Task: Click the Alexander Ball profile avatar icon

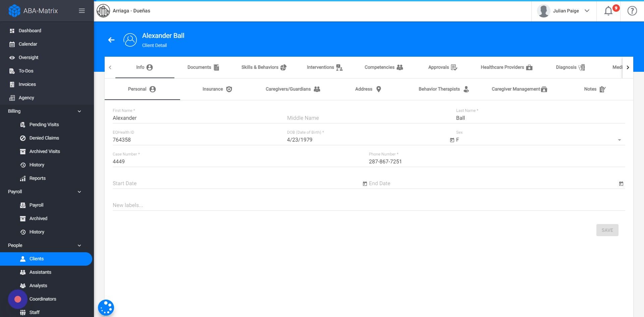Action: pyautogui.click(x=130, y=40)
